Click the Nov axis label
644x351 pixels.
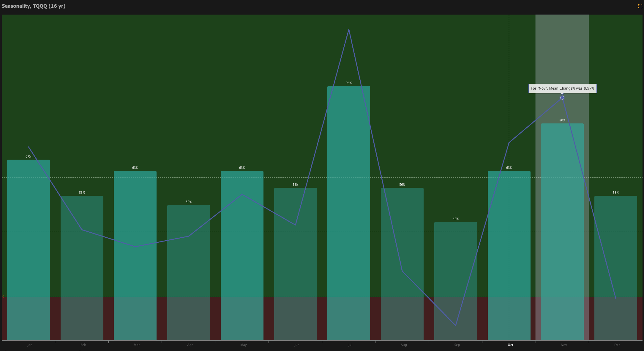tap(564, 345)
